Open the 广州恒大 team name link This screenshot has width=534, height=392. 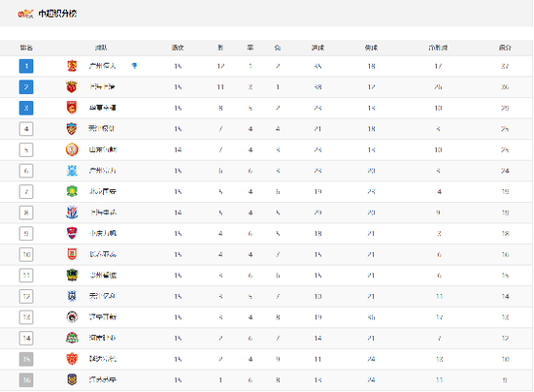(103, 66)
